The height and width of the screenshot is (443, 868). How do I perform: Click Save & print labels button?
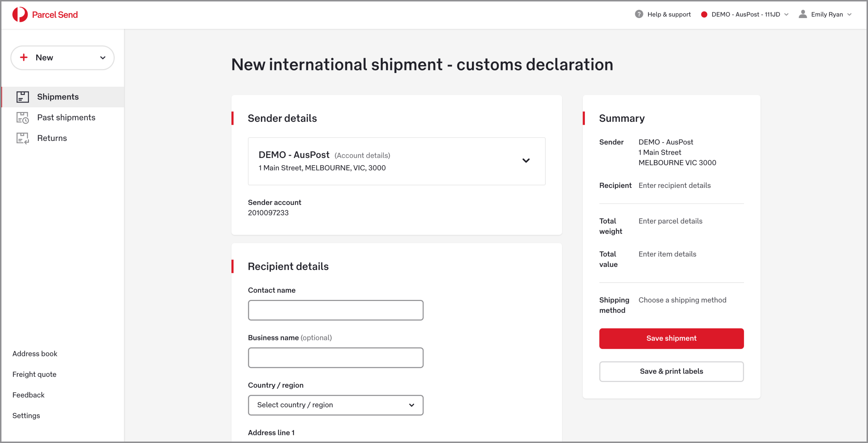(x=671, y=371)
